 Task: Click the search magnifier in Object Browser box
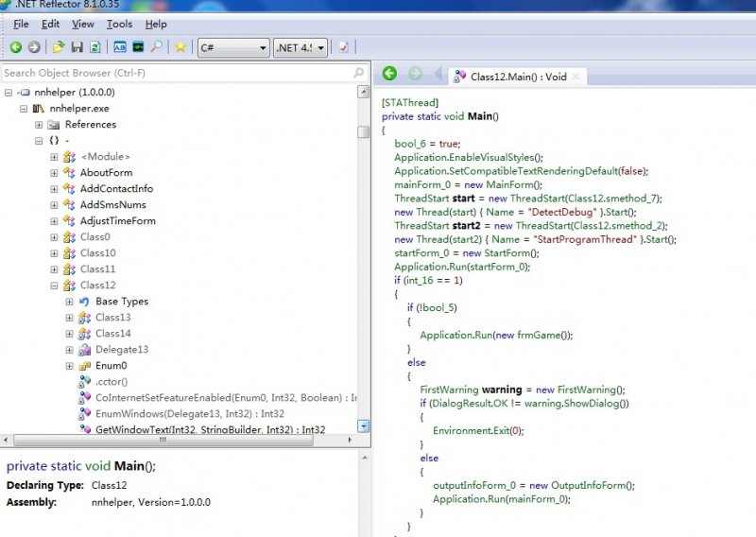pos(359,73)
